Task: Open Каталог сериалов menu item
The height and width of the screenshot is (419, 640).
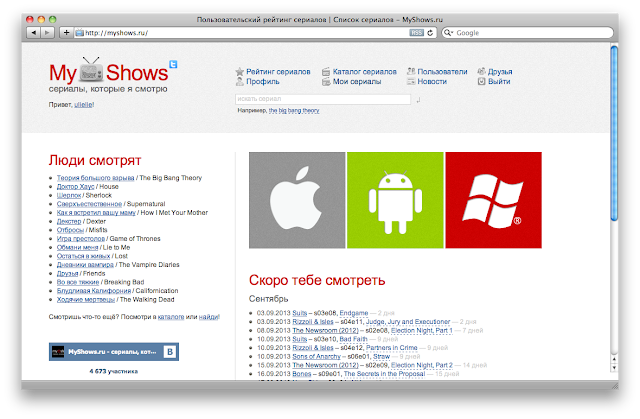Action: [x=364, y=71]
